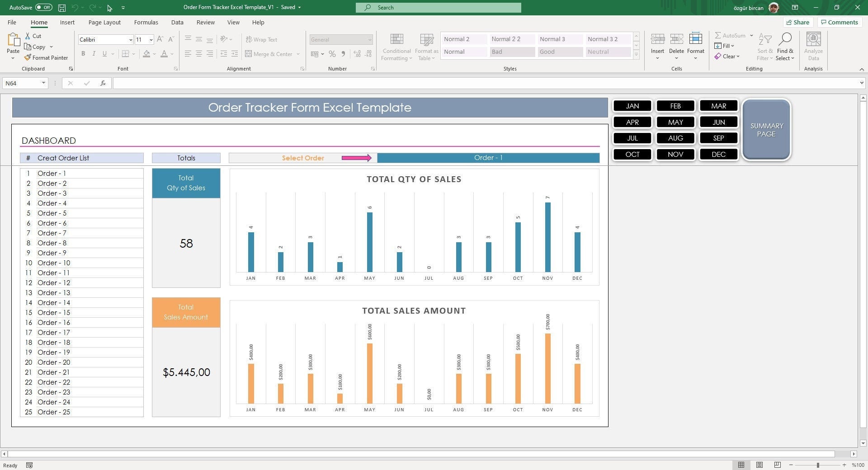Select the NOV month button
The image size is (868, 470).
(675, 154)
